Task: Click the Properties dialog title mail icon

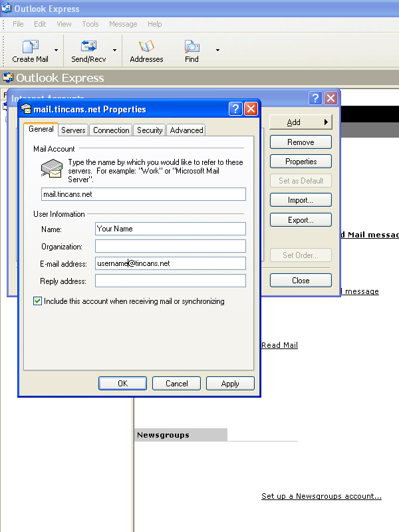Action: pos(26,109)
